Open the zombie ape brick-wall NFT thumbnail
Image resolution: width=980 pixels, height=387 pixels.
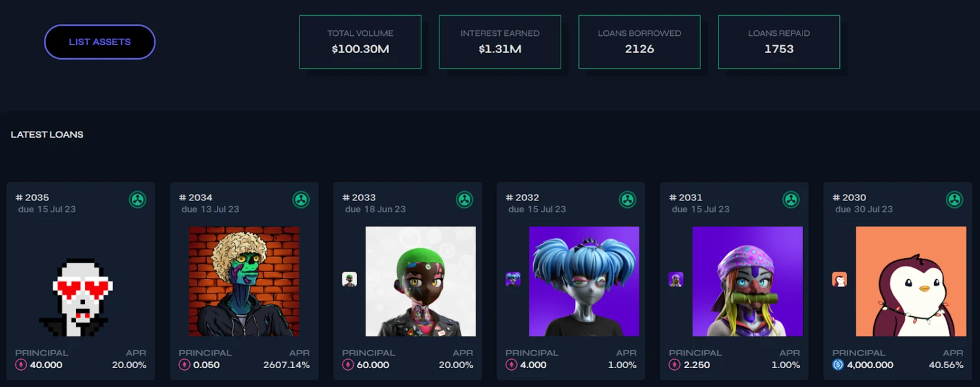pos(244,282)
